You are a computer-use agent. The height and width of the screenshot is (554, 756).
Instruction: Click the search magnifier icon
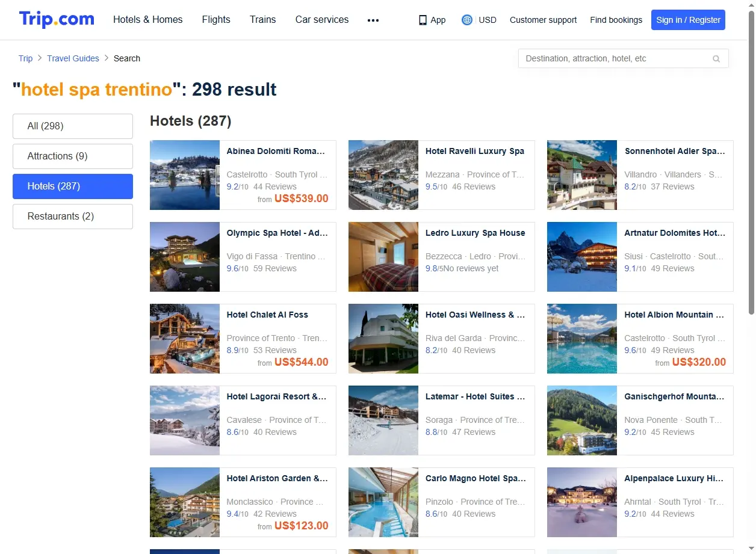click(716, 59)
